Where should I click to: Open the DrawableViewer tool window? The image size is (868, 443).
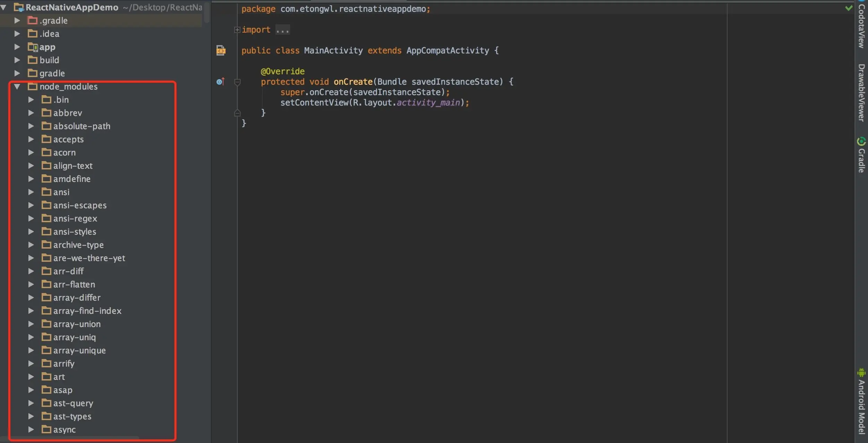click(861, 92)
